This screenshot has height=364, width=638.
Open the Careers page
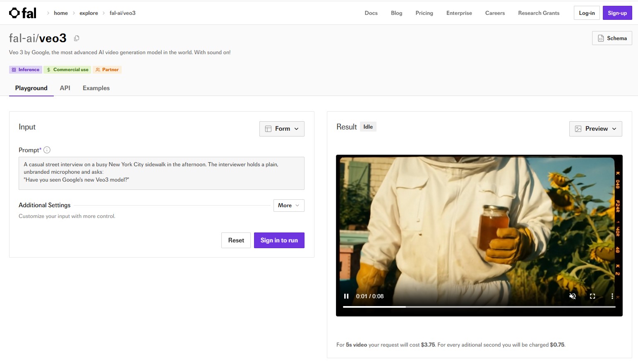495,13
